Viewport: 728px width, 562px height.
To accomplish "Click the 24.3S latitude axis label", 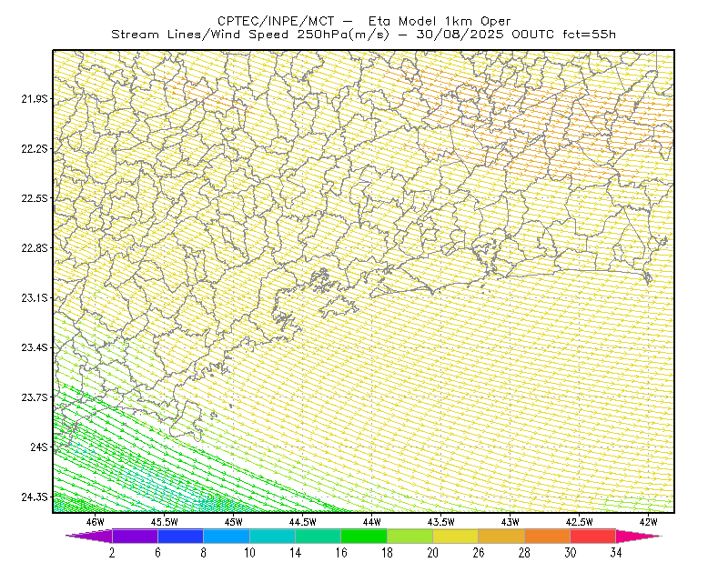I will 34,497.
